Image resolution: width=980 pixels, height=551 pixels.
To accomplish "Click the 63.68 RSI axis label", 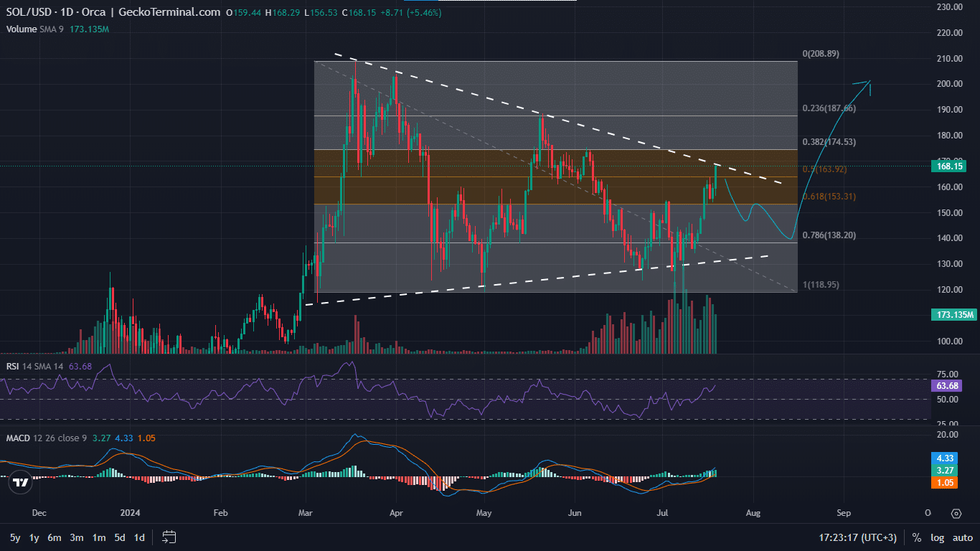I will [x=947, y=386].
